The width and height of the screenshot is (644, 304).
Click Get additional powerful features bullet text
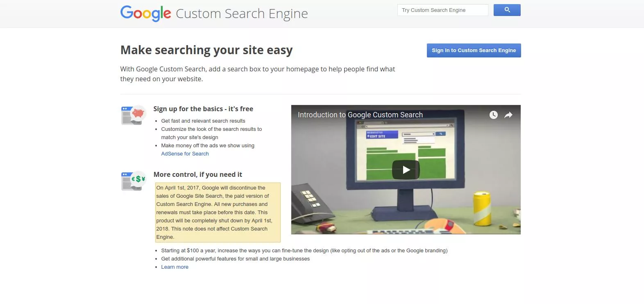pyautogui.click(x=236, y=259)
